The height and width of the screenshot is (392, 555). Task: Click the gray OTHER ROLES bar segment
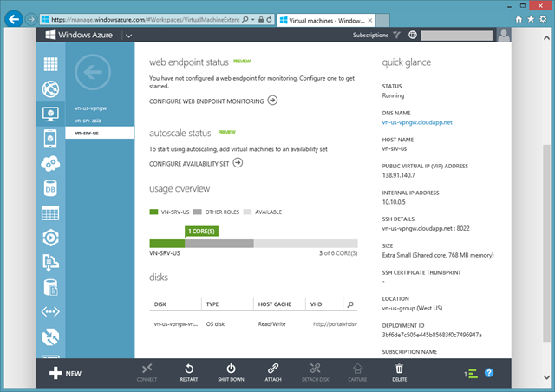click(219, 244)
